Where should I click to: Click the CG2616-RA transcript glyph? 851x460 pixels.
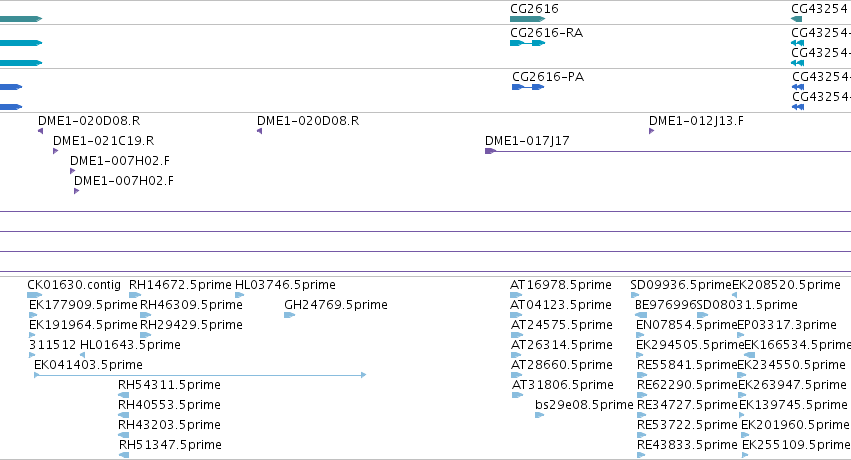(x=528, y=43)
